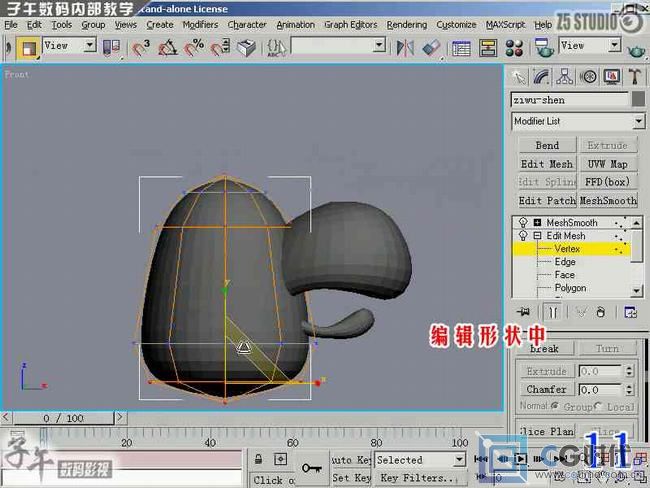Open the Modifiers menu
Screen dimensions: 650x488
pyautogui.click(x=200, y=25)
